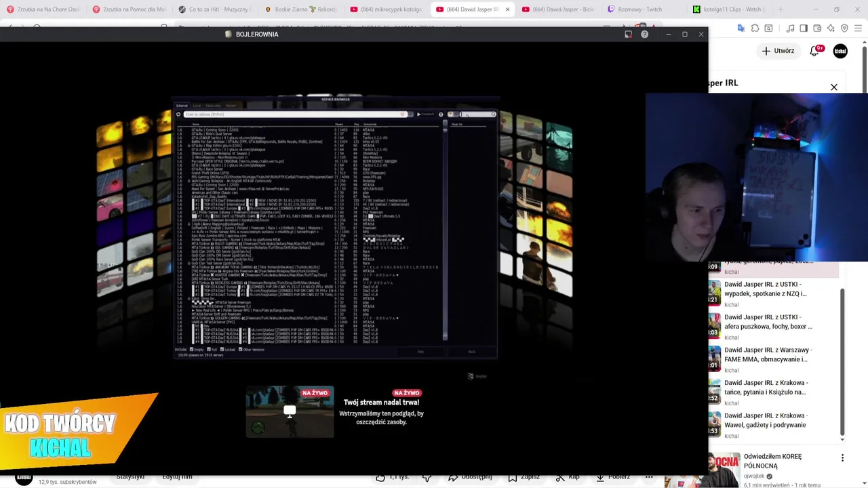Open the music player note icon in toolbar

(790, 28)
